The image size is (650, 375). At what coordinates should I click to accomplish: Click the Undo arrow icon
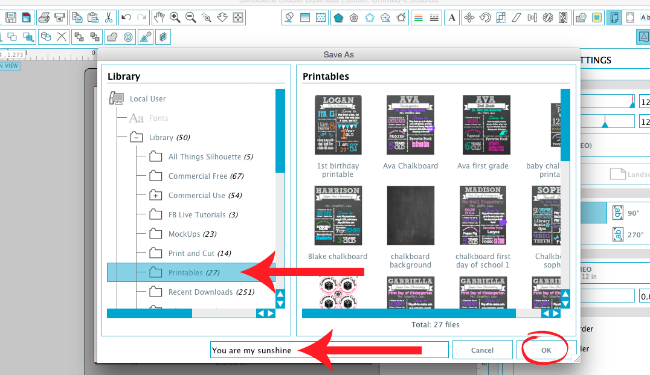tap(126, 17)
